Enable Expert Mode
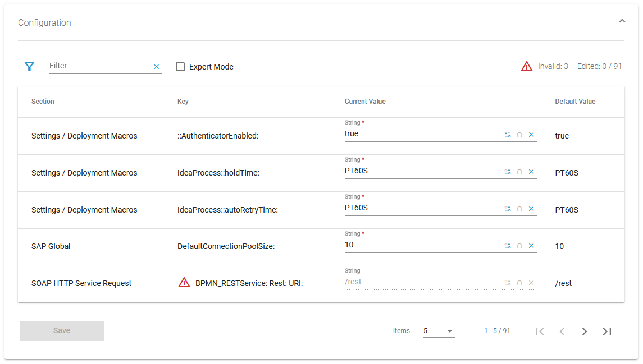Image resolution: width=643 pixels, height=364 pixels. [x=180, y=66]
